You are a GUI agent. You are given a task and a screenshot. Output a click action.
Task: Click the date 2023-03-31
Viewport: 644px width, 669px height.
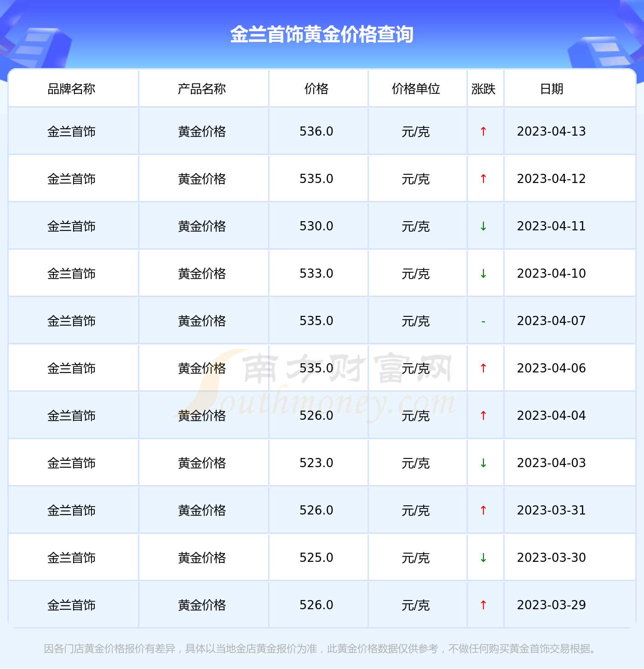pos(552,510)
